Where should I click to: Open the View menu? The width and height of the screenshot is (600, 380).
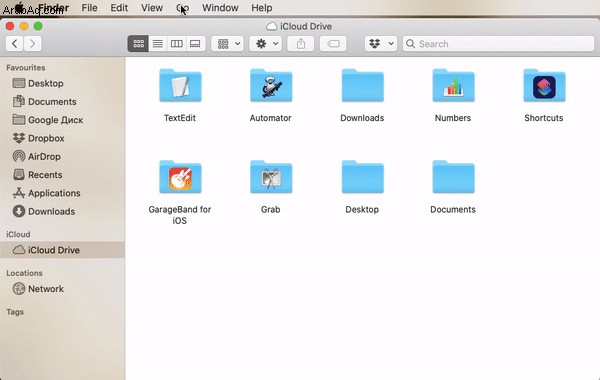(x=152, y=8)
